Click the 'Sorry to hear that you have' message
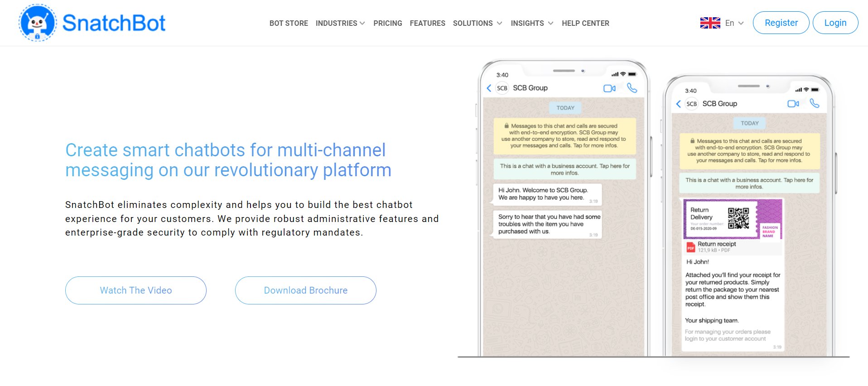868x386 pixels. pos(547,224)
